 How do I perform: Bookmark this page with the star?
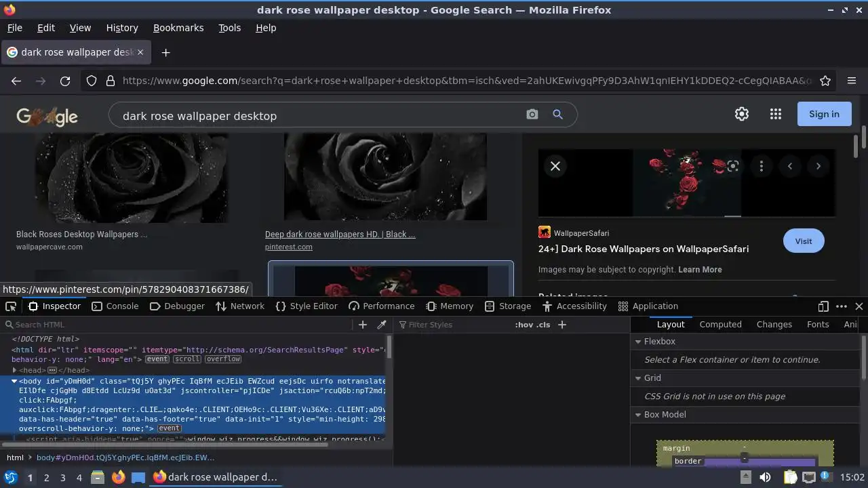(x=825, y=81)
